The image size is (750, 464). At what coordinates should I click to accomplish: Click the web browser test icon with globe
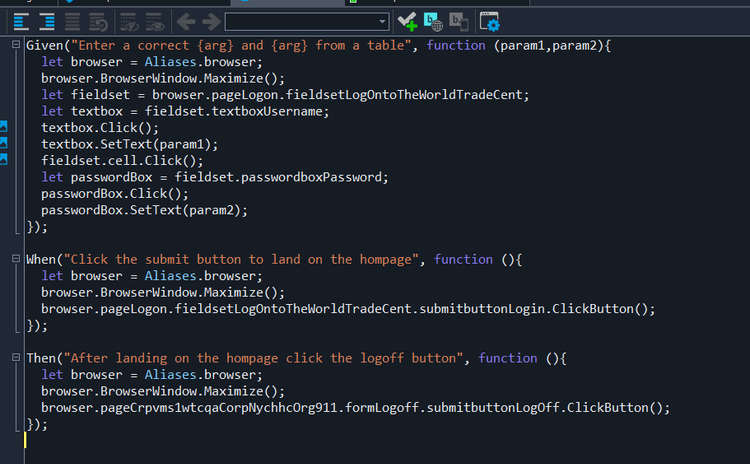tap(433, 22)
